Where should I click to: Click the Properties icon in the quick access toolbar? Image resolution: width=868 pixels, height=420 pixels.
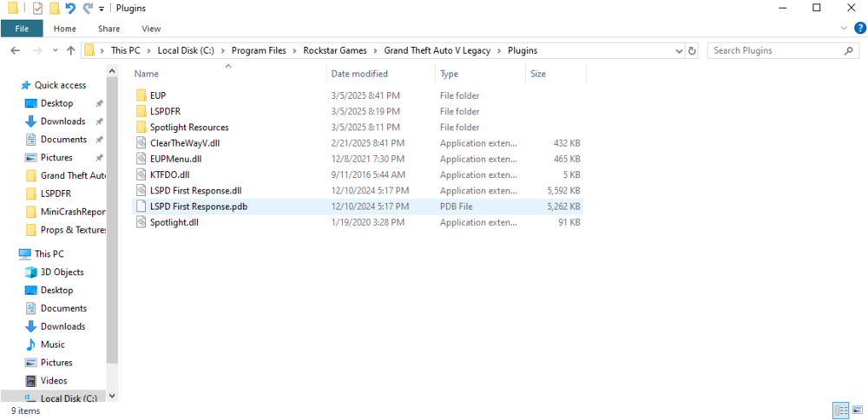click(37, 9)
